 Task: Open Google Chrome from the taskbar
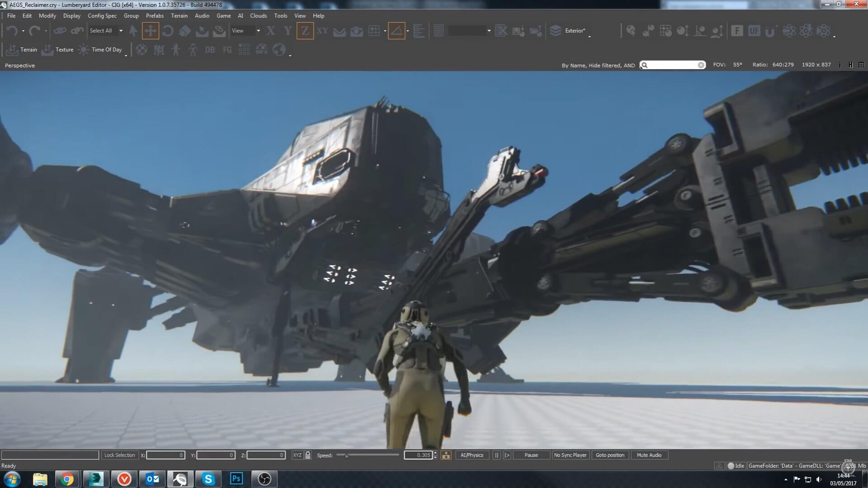pos(67,479)
